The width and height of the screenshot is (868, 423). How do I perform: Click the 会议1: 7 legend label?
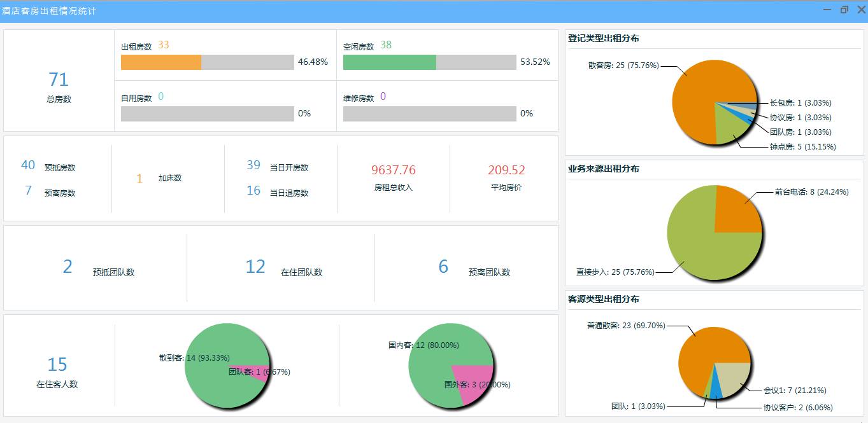coord(795,391)
